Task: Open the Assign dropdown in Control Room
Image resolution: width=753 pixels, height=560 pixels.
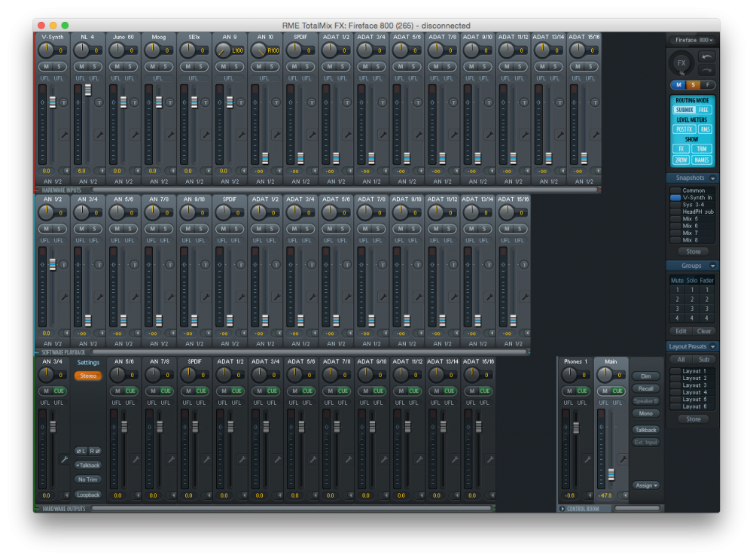Action: point(645,485)
